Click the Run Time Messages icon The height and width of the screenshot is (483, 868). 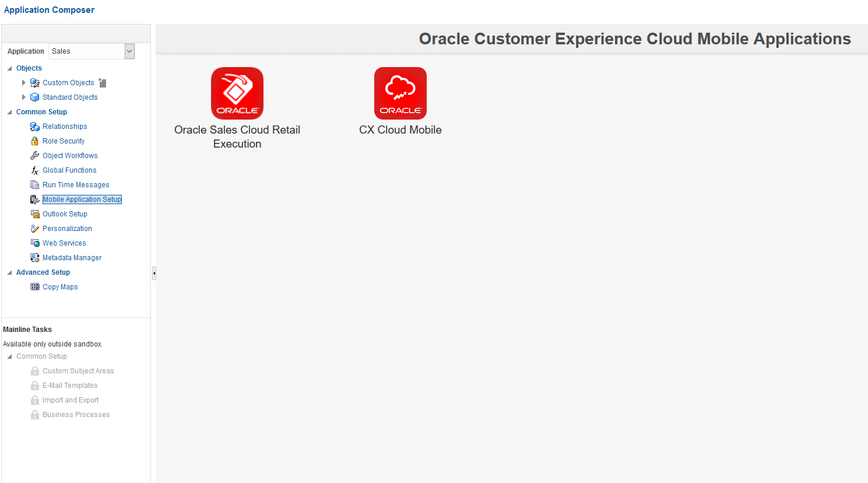35,185
